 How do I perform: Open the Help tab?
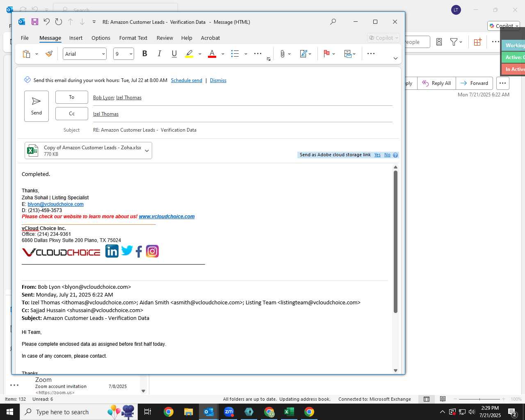187,38
